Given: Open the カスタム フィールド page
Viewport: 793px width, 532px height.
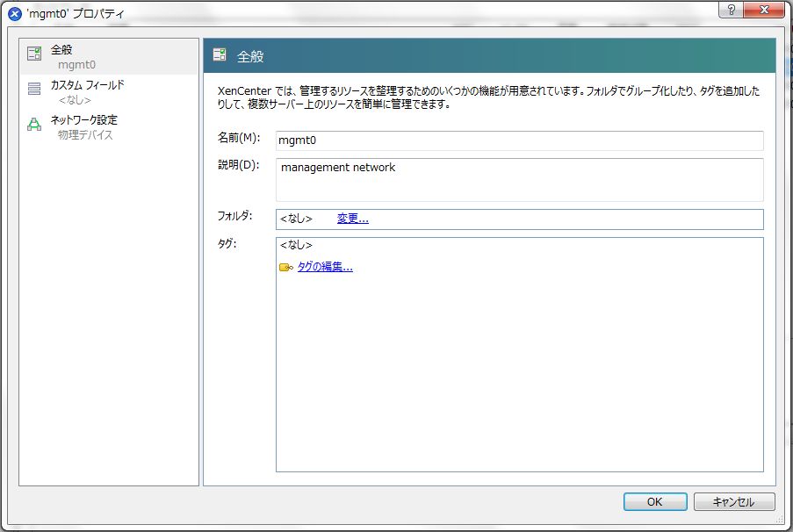Looking at the screenshot, I should (87, 85).
